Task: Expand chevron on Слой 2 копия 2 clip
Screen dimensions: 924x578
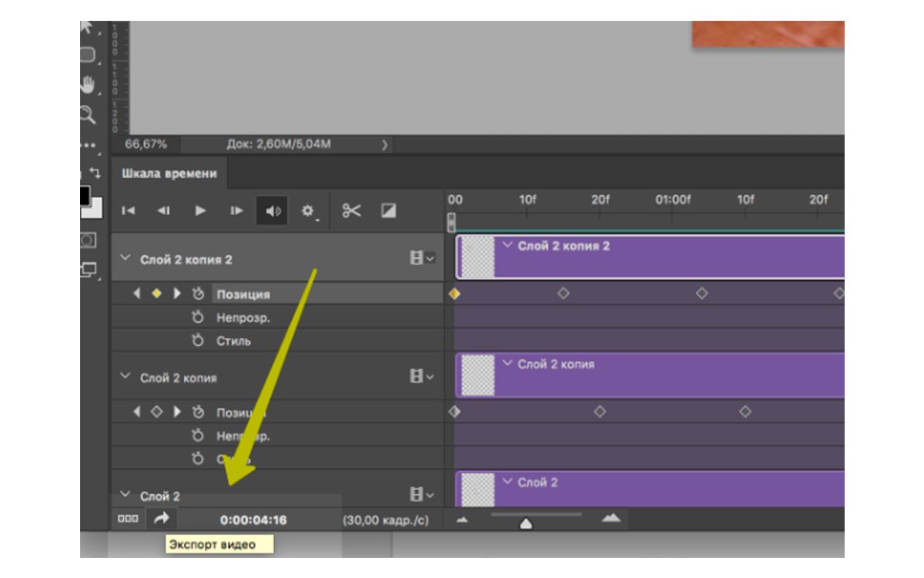Action: pos(507,246)
